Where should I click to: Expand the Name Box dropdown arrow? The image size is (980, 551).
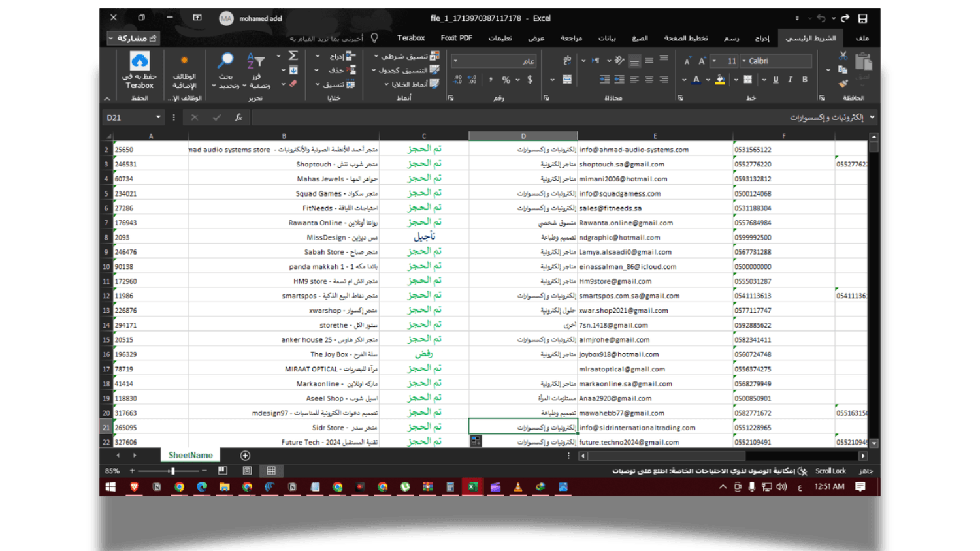click(x=158, y=118)
